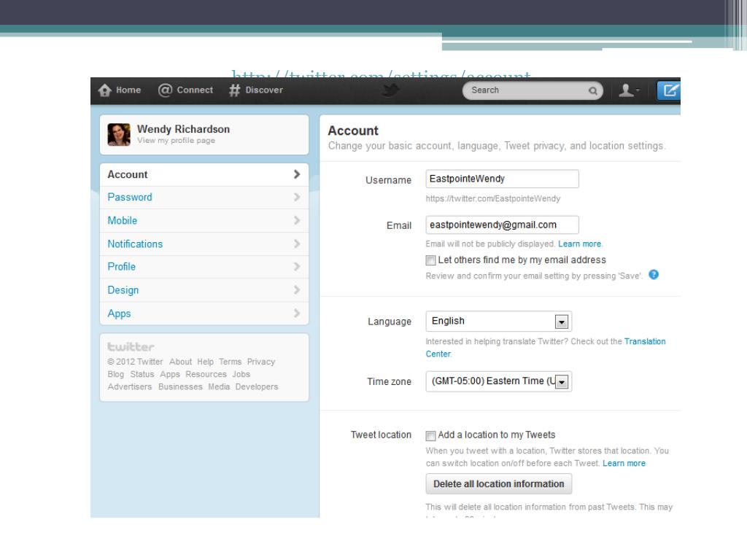Viewport: 747px width, 560px height.
Task: Click the Email input field
Action: pos(502,225)
